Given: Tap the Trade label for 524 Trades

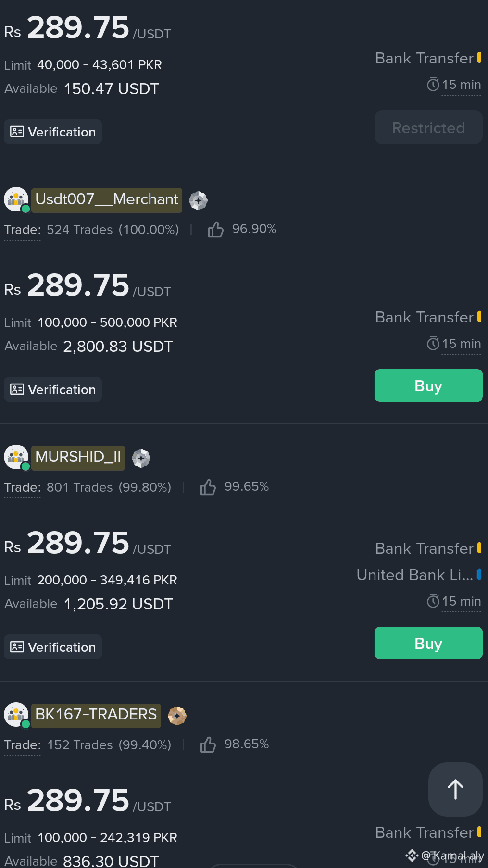Looking at the screenshot, I should 23,230.
